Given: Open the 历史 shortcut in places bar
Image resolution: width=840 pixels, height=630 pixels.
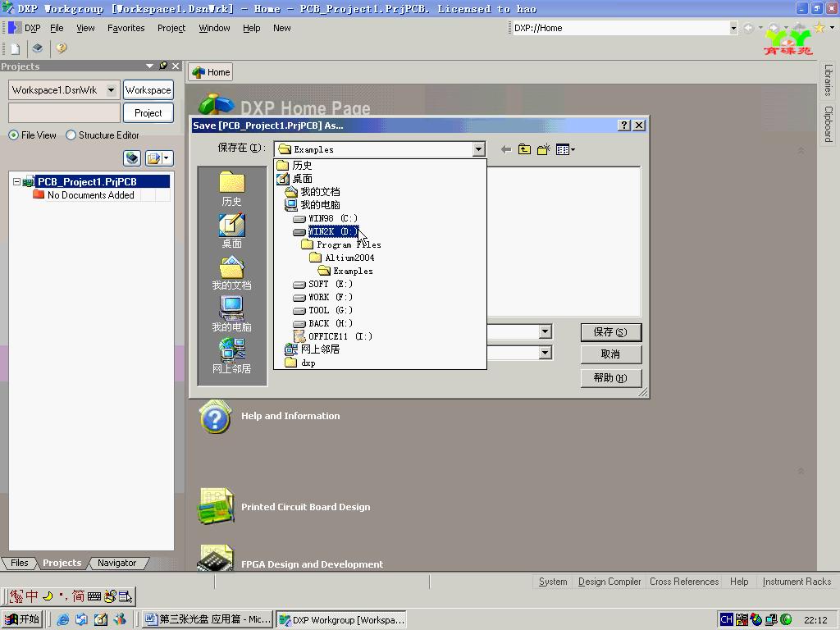Looking at the screenshot, I should (x=231, y=189).
